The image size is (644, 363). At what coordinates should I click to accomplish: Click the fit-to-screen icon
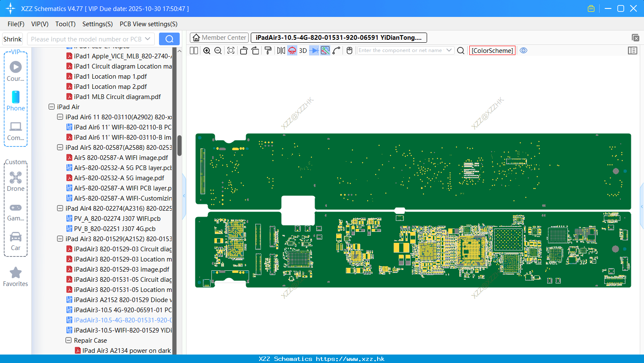tap(231, 50)
